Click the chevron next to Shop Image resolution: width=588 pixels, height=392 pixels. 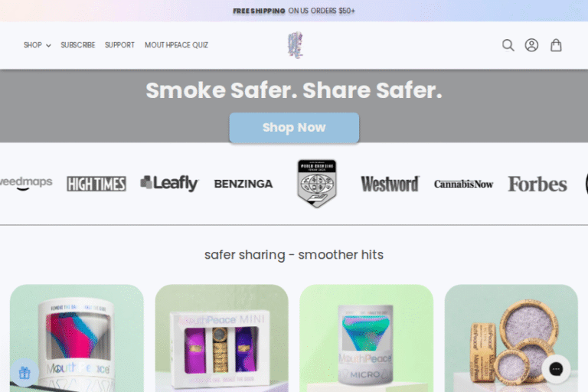pos(48,45)
